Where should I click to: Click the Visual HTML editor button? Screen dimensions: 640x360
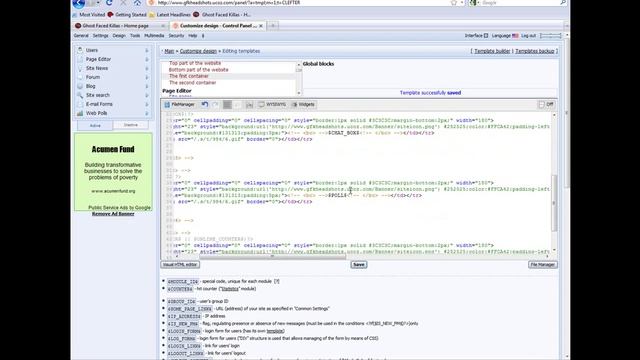[x=180, y=264]
